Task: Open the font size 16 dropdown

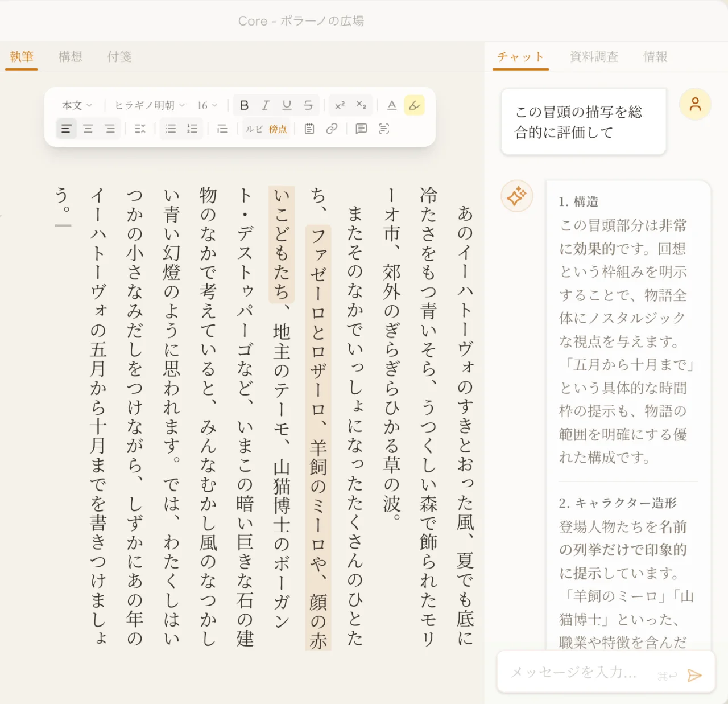Action: pyautogui.click(x=207, y=105)
